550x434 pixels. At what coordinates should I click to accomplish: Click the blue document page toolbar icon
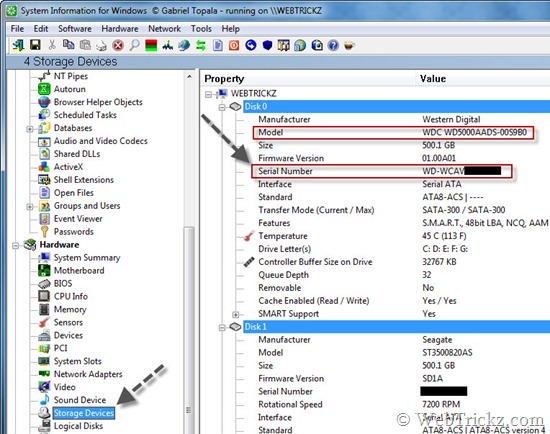[x=217, y=45]
